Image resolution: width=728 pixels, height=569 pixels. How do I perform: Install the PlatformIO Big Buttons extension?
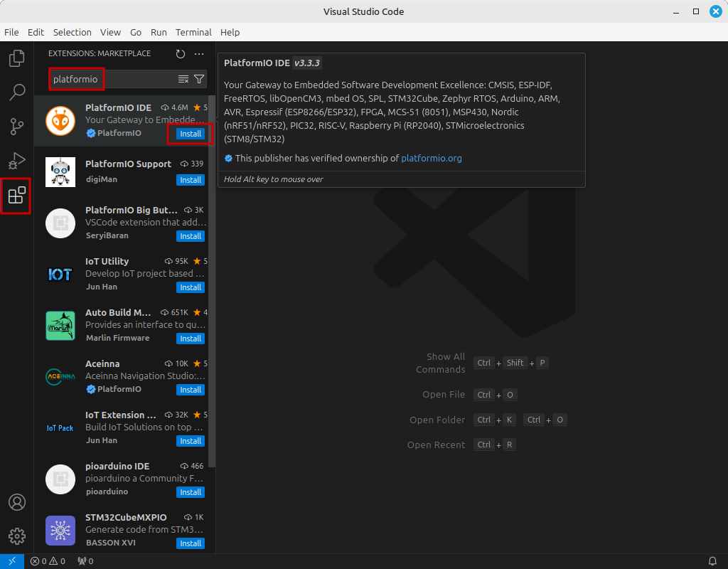(x=191, y=236)
